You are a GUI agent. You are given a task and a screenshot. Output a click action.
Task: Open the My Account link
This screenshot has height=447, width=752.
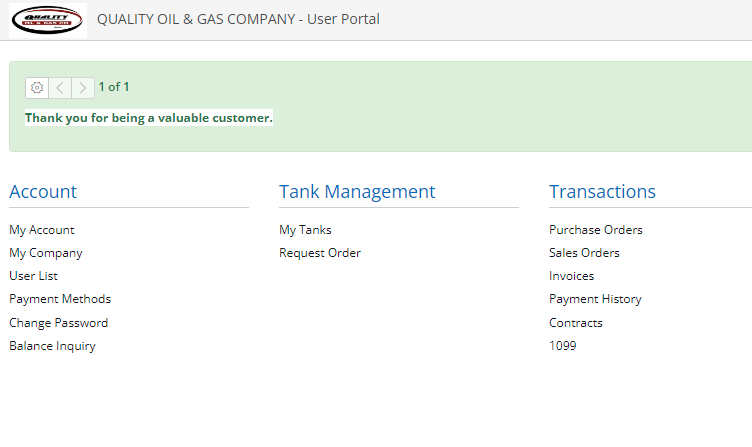42,230
